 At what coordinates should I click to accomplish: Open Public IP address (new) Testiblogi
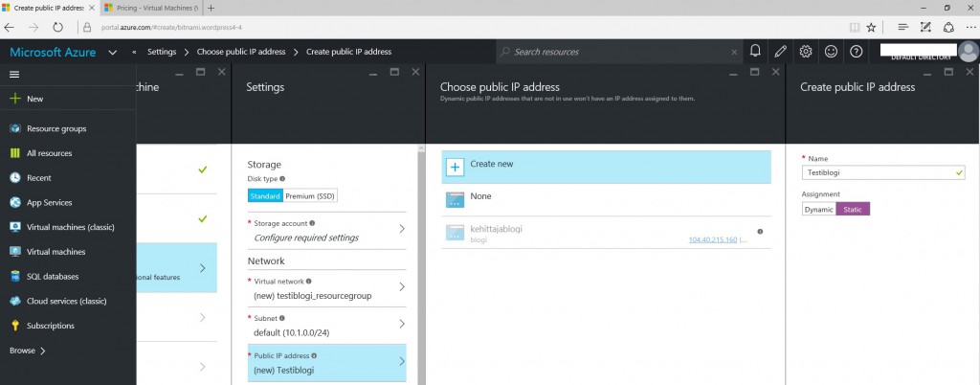point(327,363)
